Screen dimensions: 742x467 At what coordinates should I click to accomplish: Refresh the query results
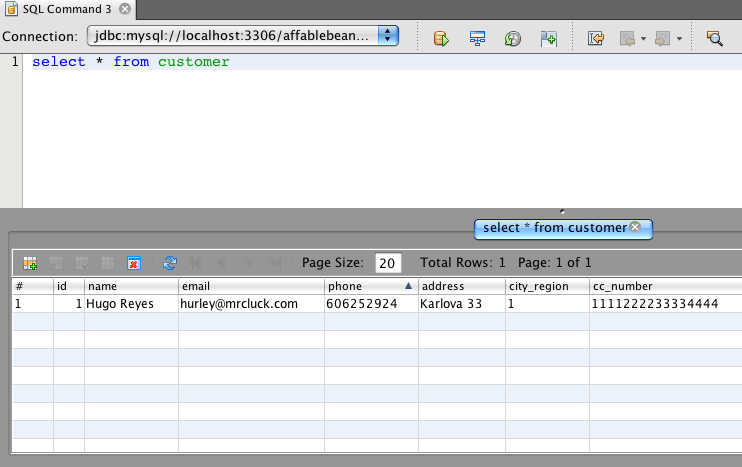169,263
